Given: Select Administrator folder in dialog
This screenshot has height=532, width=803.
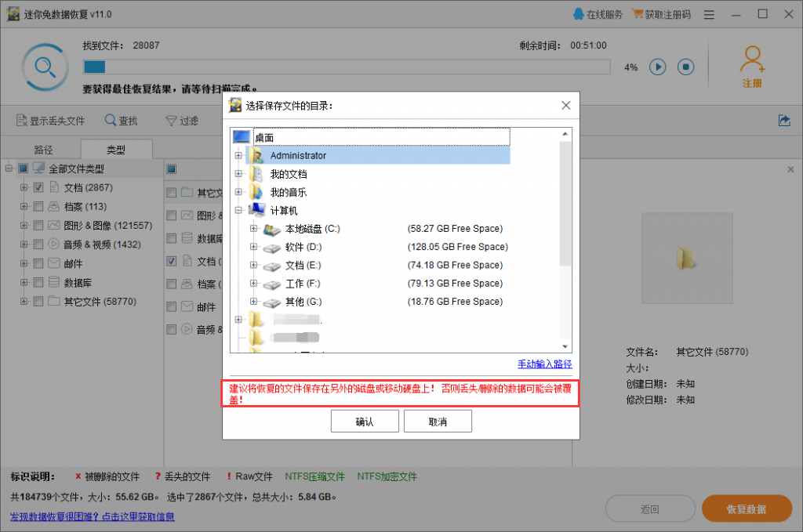Looking at the screenshot, I should pos(378,155).
